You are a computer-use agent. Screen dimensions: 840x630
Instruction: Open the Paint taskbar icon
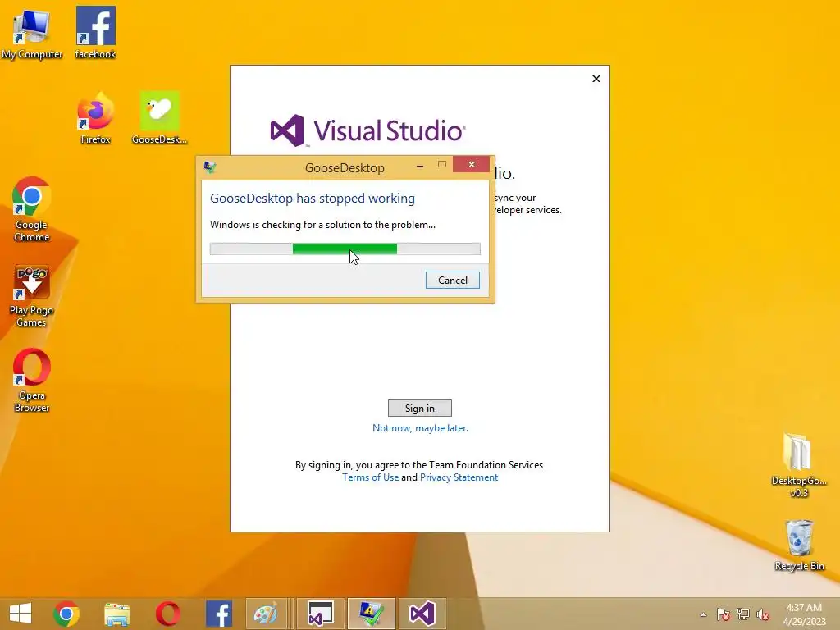tap(266, 614)
